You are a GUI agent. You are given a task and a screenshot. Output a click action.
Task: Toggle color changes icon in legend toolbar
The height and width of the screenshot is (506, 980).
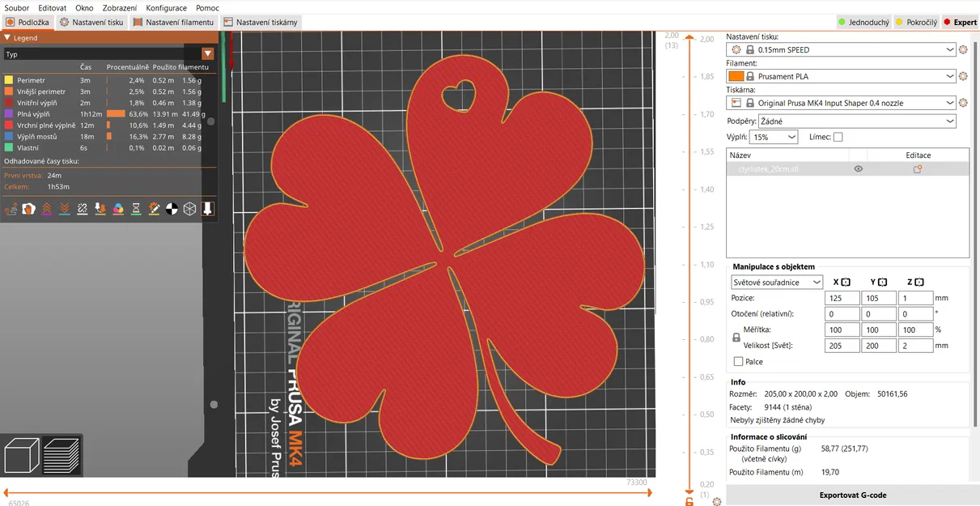[118, 209]
